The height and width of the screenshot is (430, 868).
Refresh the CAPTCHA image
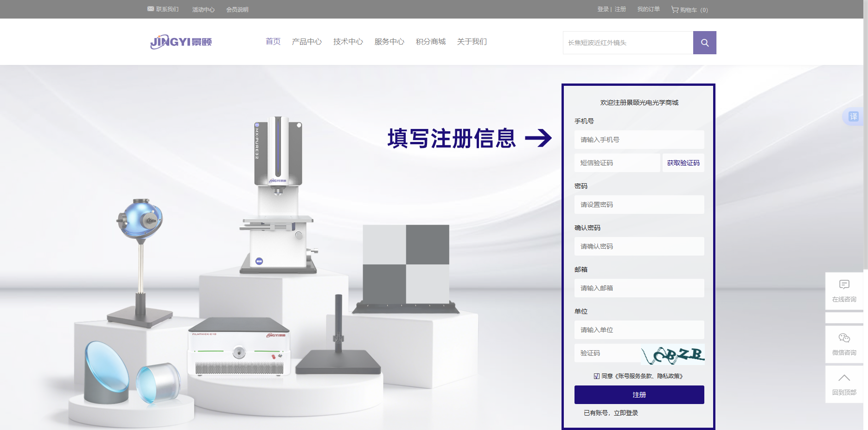(x=672, y=354)
